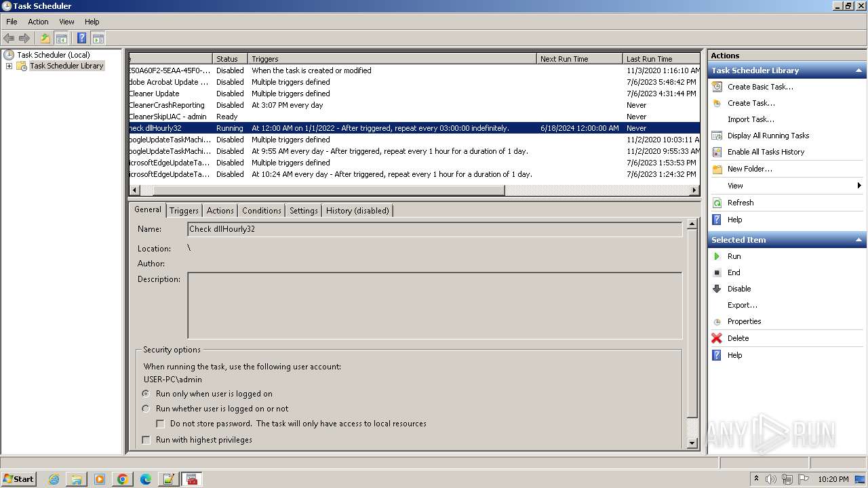Switch to the Conditions tab
The image size is (868, 488).
click(261, 211)
